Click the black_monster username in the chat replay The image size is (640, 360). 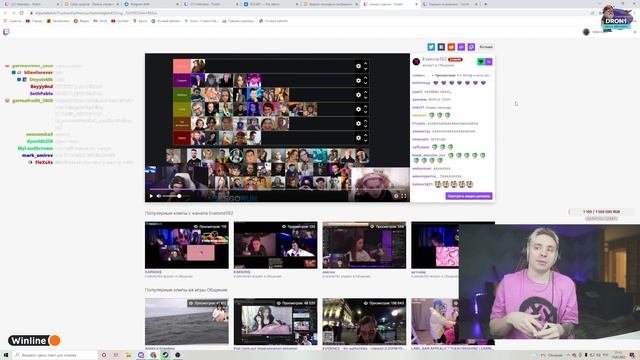point(428,156)
